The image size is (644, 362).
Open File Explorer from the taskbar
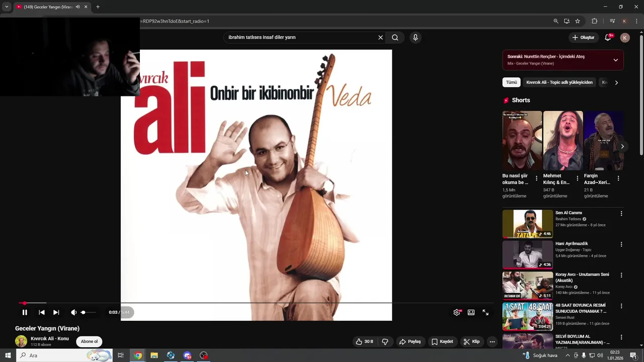click(x=154, y=355)
